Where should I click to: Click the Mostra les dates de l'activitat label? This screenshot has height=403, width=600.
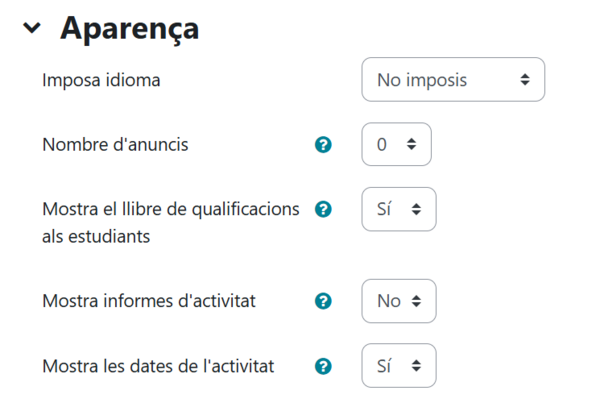[x=158, y=366]
